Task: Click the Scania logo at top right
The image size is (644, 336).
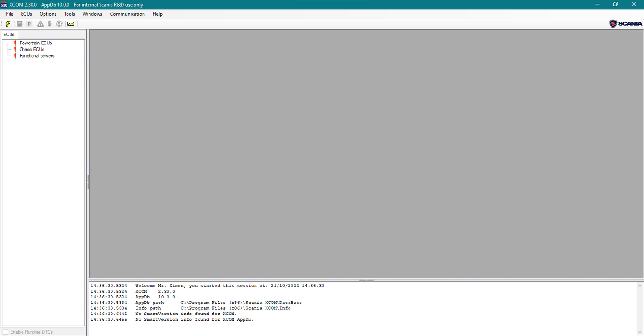Action: [625, 24]
